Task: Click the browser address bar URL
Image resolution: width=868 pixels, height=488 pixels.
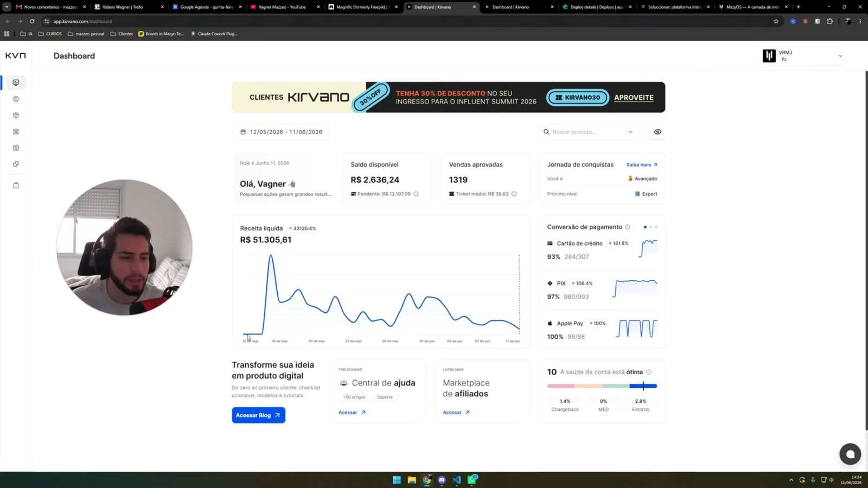Action: click(x=82, y=22)
